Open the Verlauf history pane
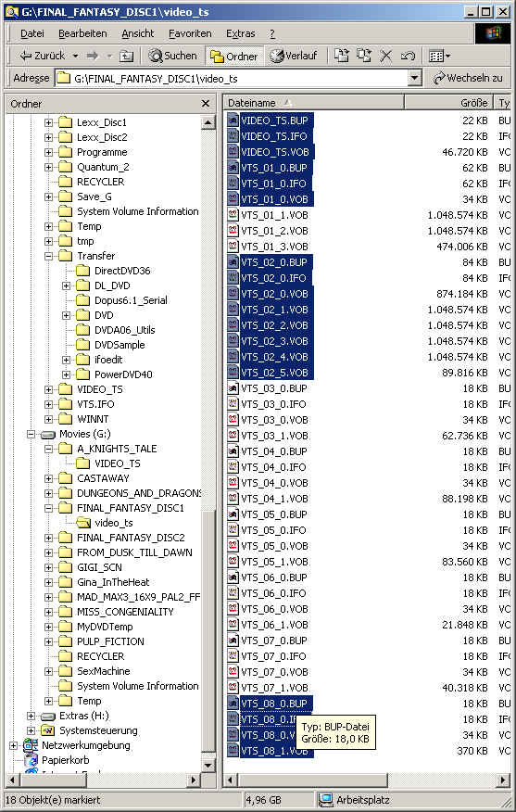Viewport: 516px width, 812px height. click(x=293, y=56)
